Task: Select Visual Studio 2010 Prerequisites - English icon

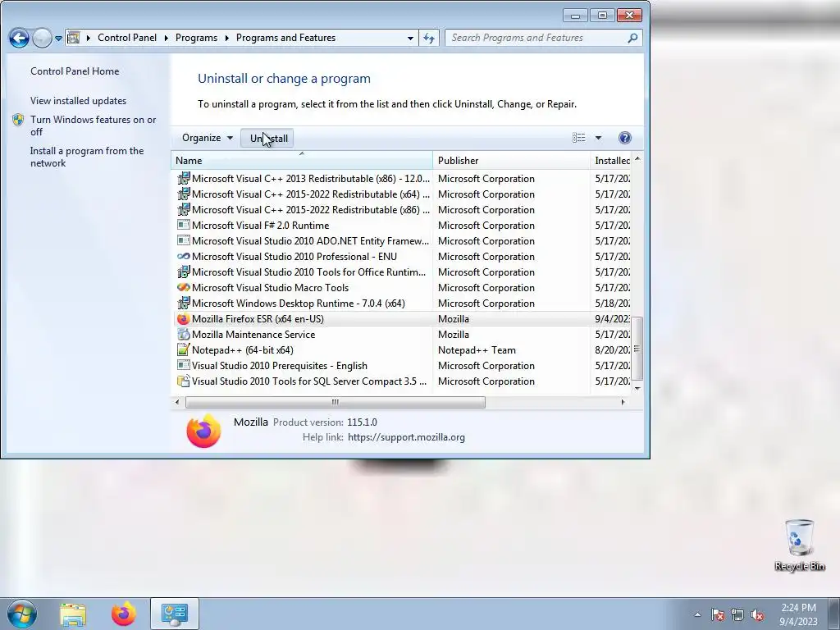Action: (x=183, y=365)
